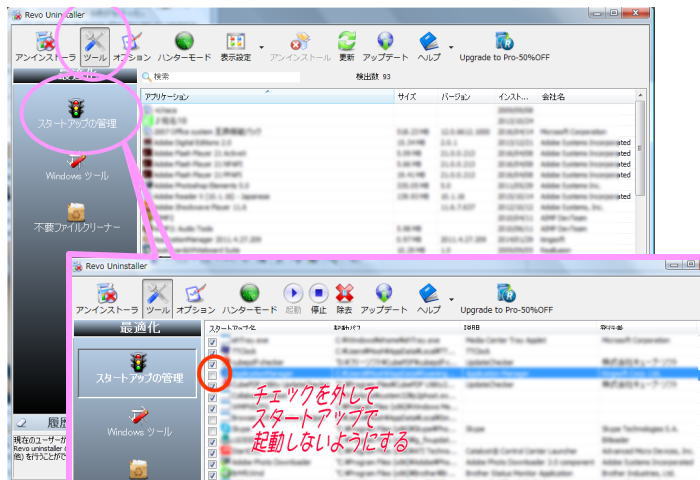The image size is (700, 480).
Task: Activate ハンターモード in the back window
Action: coord(184,47)
